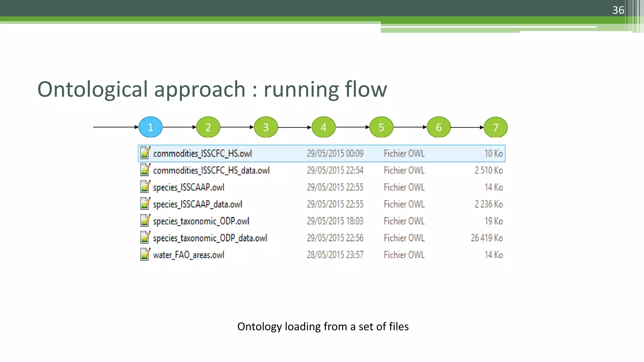Click the step 5 circle in the flow
Screen dimensions: 644x362
pyautogui.click(x=381, y=127)
